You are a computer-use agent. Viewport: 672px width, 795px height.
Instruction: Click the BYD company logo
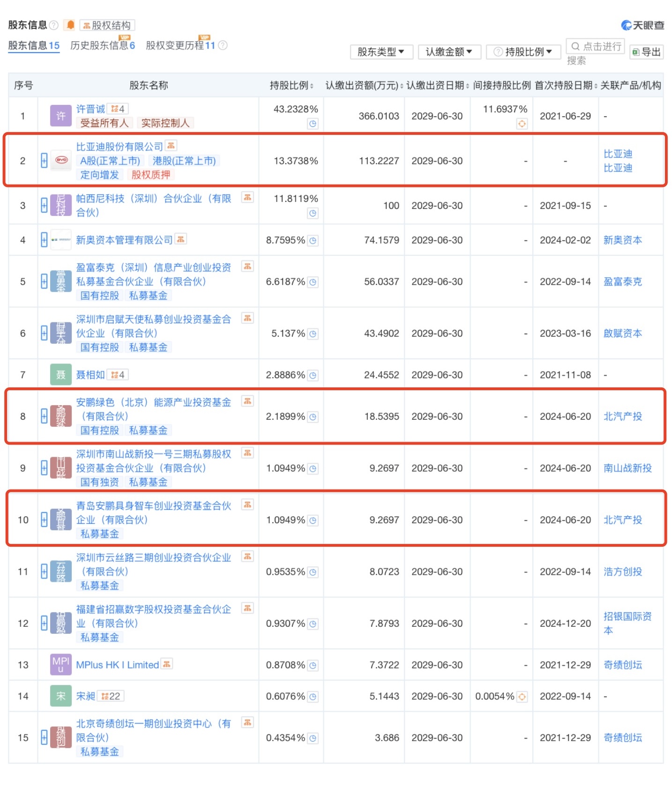pos(61,161)
